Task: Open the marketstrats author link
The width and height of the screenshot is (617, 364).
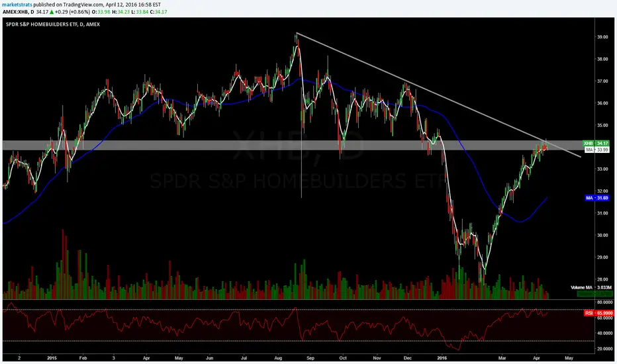Action: tap(17, 5)
